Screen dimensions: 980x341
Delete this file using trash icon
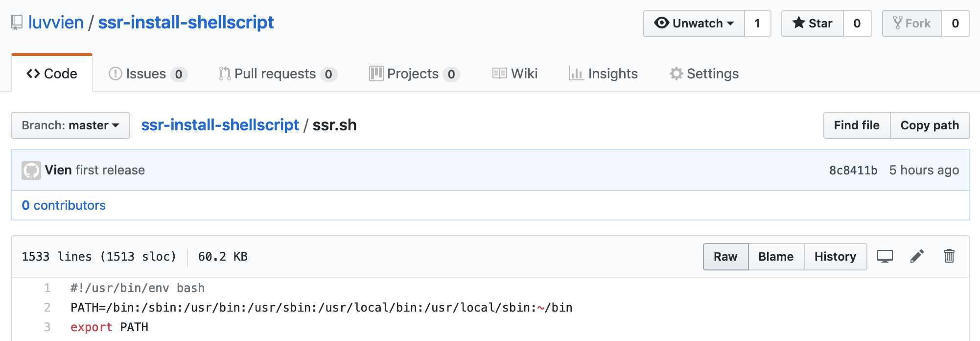[x=949, y=256]
